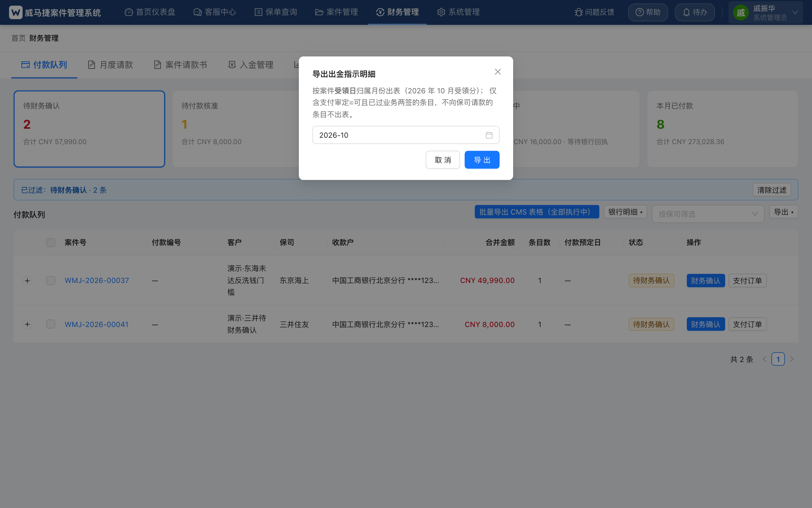Switch to the 月度请款 tab

pos(111,65)
